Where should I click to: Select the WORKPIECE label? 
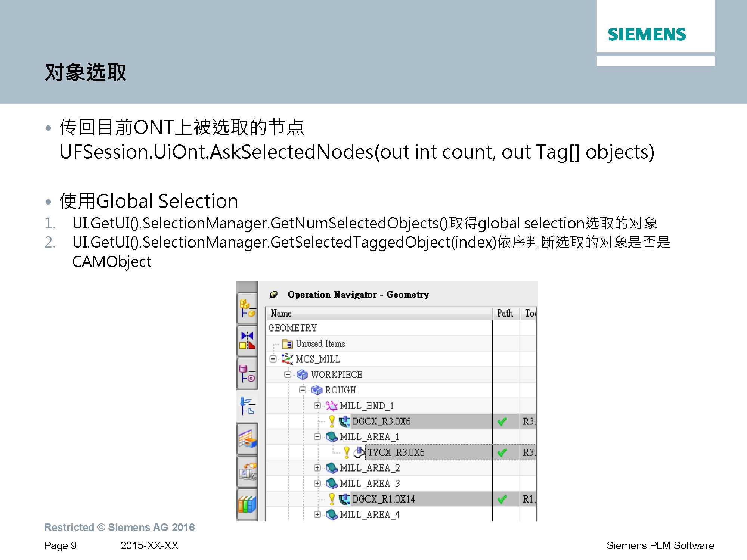(x=337, y=374)
